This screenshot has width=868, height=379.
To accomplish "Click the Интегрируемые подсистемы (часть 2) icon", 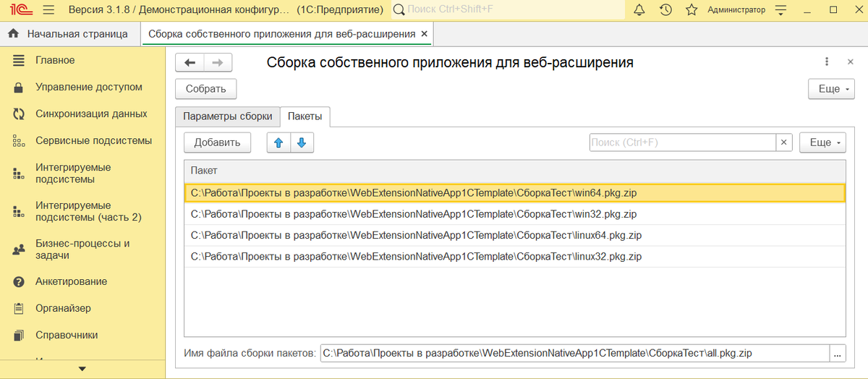I will pos(19,211).
